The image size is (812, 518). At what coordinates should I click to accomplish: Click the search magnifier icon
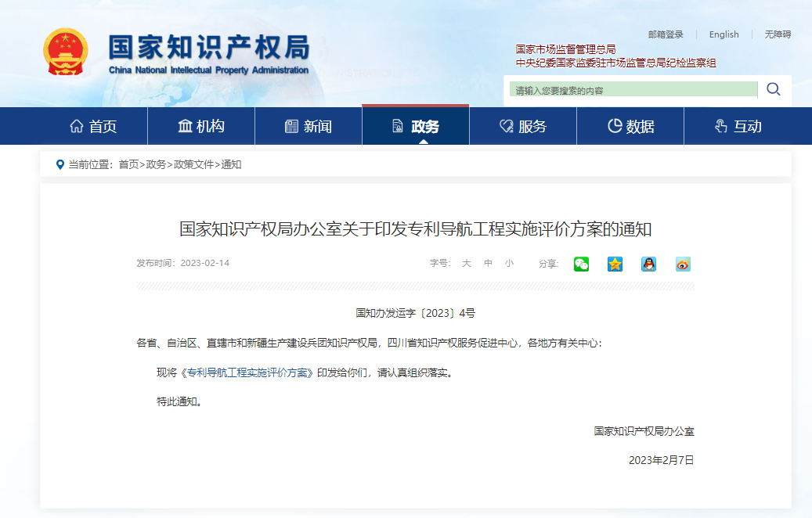click(774, 89)
